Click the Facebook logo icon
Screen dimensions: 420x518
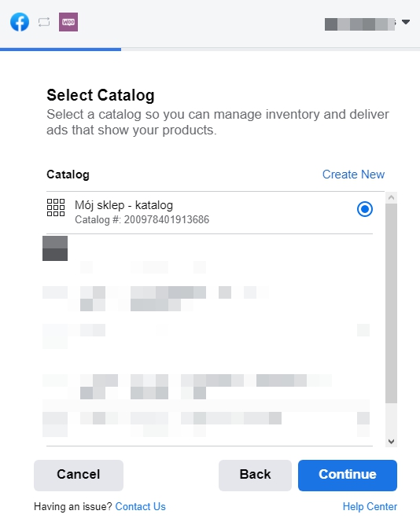20,22
